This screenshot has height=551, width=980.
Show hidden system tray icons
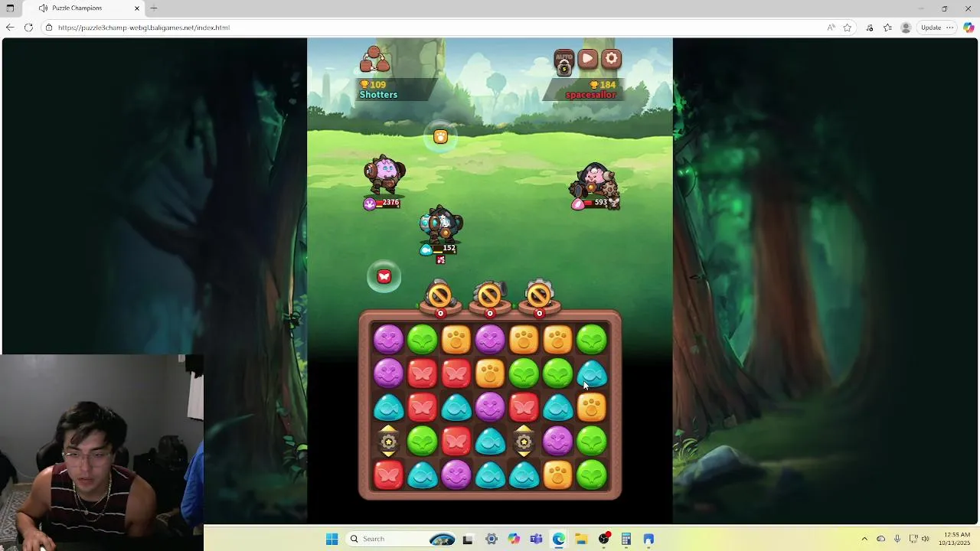click(x=864, y=539)
